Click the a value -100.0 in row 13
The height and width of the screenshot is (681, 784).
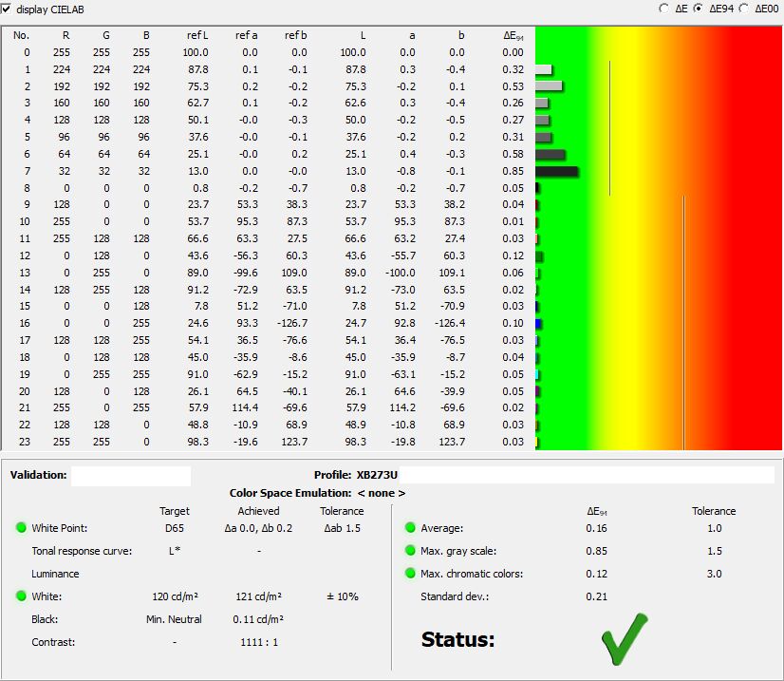tap(400, 273)
